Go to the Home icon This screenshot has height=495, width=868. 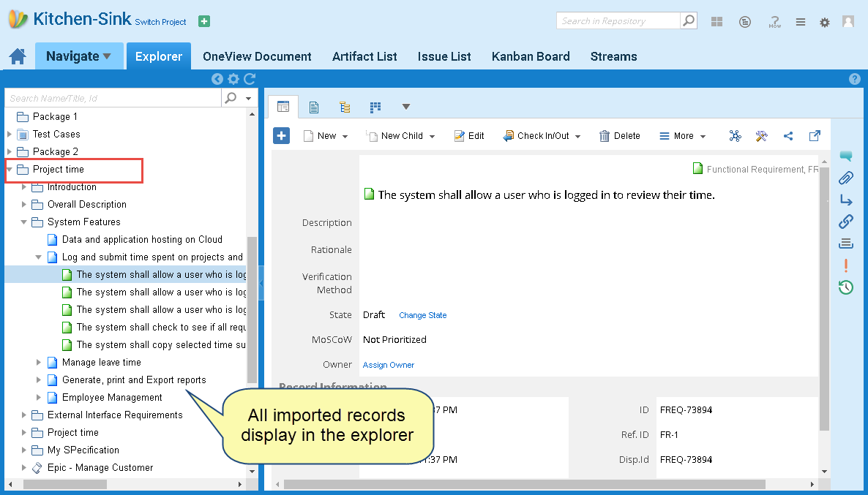[x=17, y=56]
